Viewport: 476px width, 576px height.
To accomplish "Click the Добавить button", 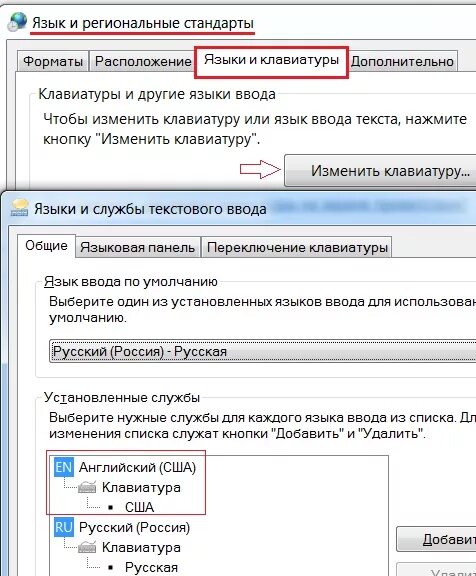I will [436, 539].
